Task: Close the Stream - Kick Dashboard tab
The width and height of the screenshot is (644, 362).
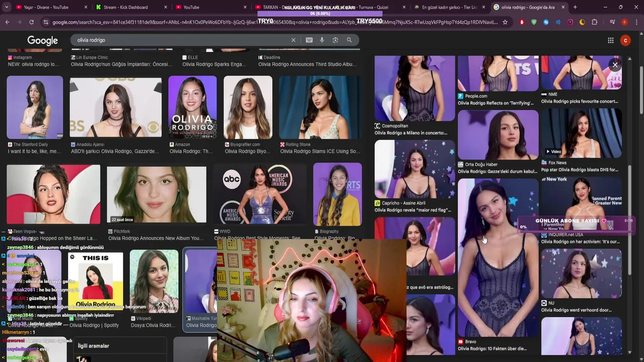Action: click(166, 7)
